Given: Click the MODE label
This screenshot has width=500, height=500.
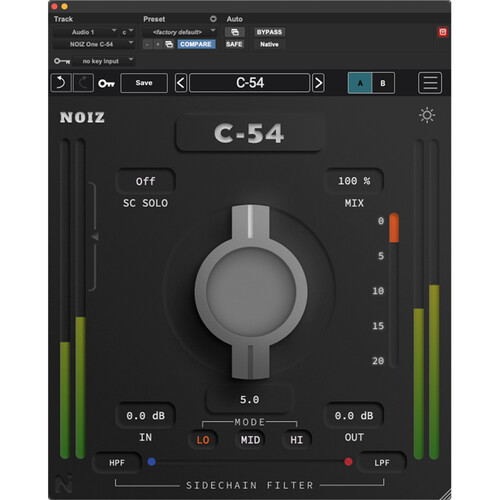Looking at the screenshot, I should (250, 422).
